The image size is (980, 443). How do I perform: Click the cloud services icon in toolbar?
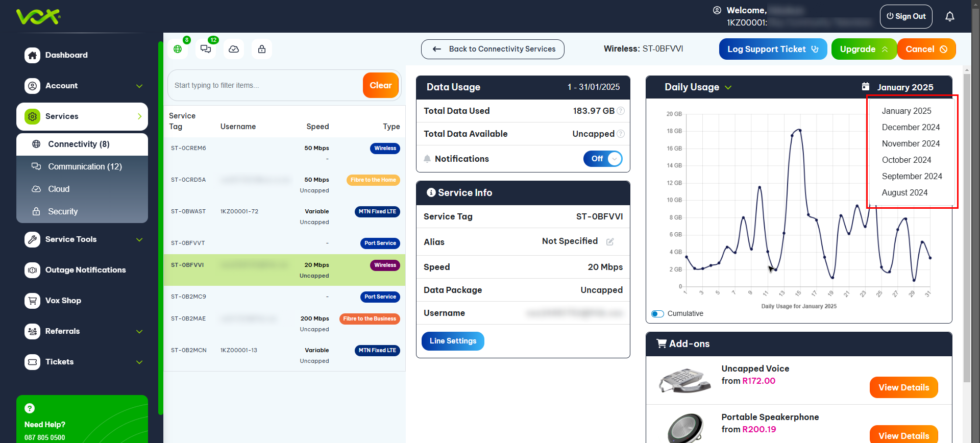(x=234, y=49)
